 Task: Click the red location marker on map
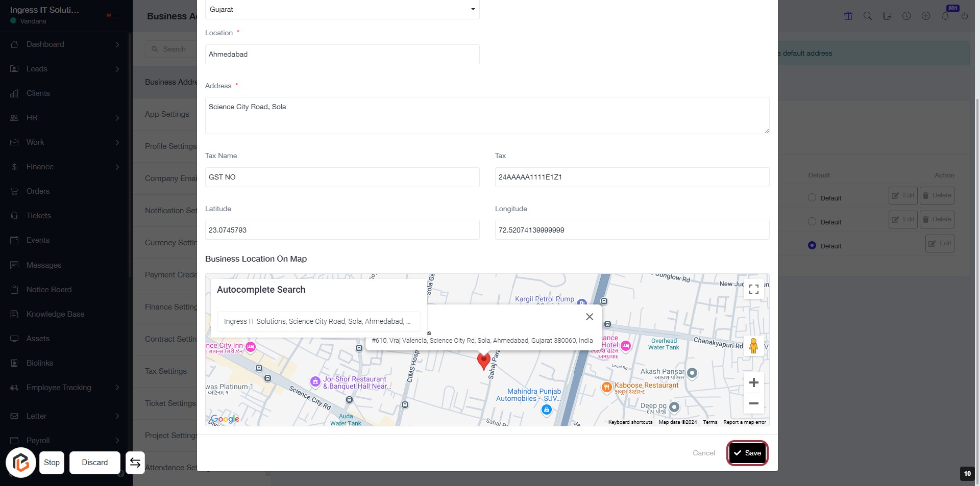coord(483,361)
